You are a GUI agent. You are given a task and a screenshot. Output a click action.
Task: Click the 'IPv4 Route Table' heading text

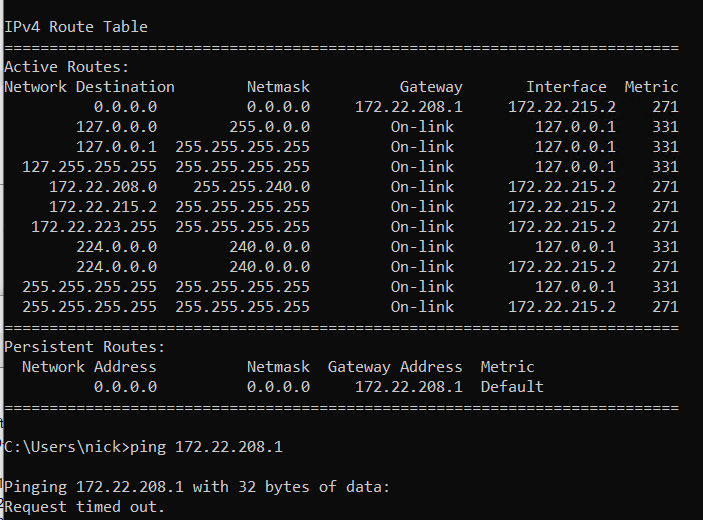[x=76, y=27]
